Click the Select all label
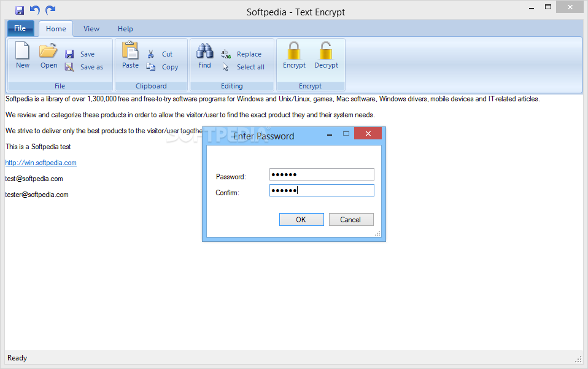 point(250,67)
